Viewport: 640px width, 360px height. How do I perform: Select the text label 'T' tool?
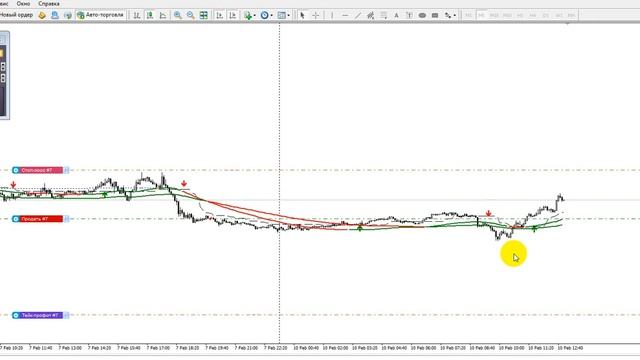pos(409,15)
